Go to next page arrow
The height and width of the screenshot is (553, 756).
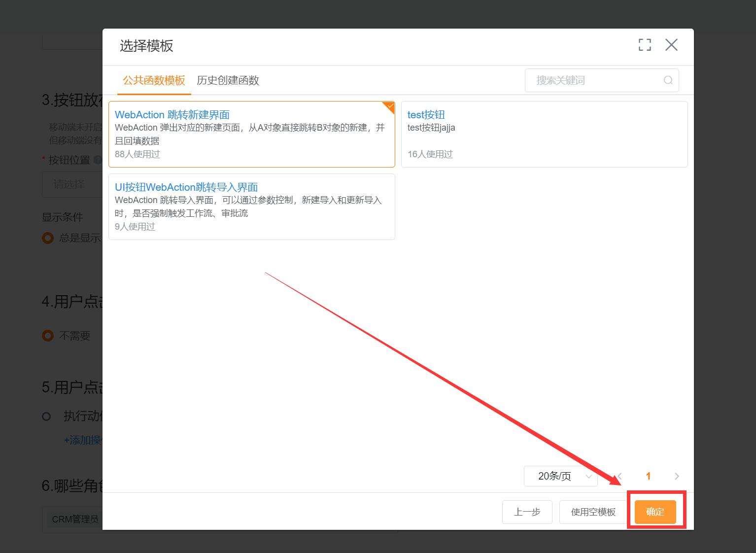(677, 476)
